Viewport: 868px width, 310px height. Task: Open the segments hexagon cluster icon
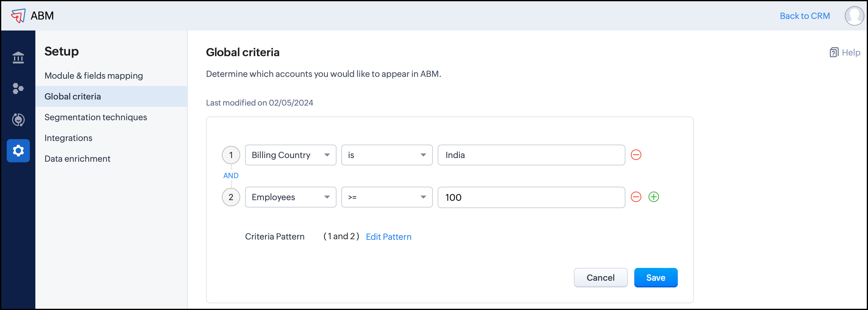(18, 89)
